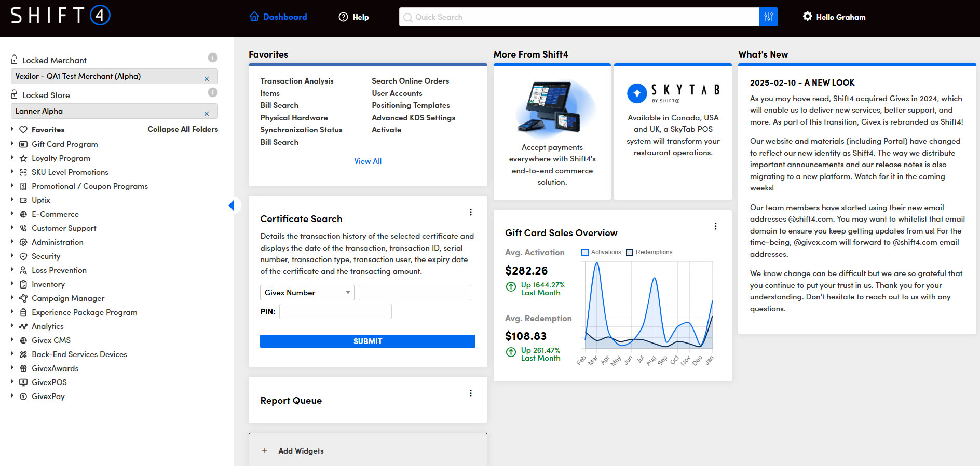Click the Administration gear icon
980x466 pixels.
[23, 242]
